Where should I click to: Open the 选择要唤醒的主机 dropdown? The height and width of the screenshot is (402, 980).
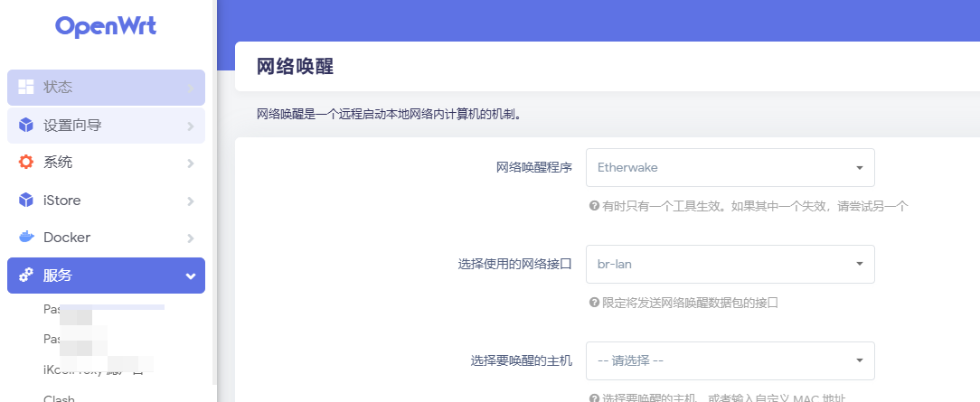(x=730, y=360)
